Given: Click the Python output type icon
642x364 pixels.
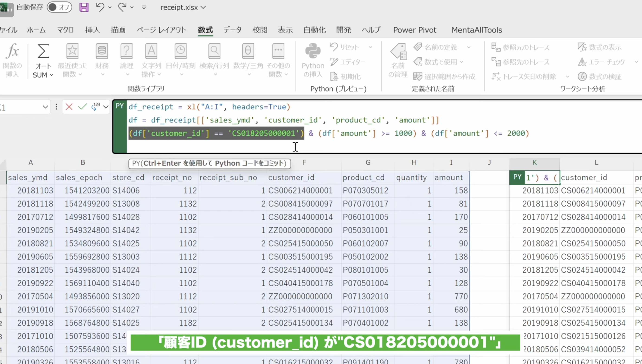Looking at the screenshot, I should coord(96,107).
